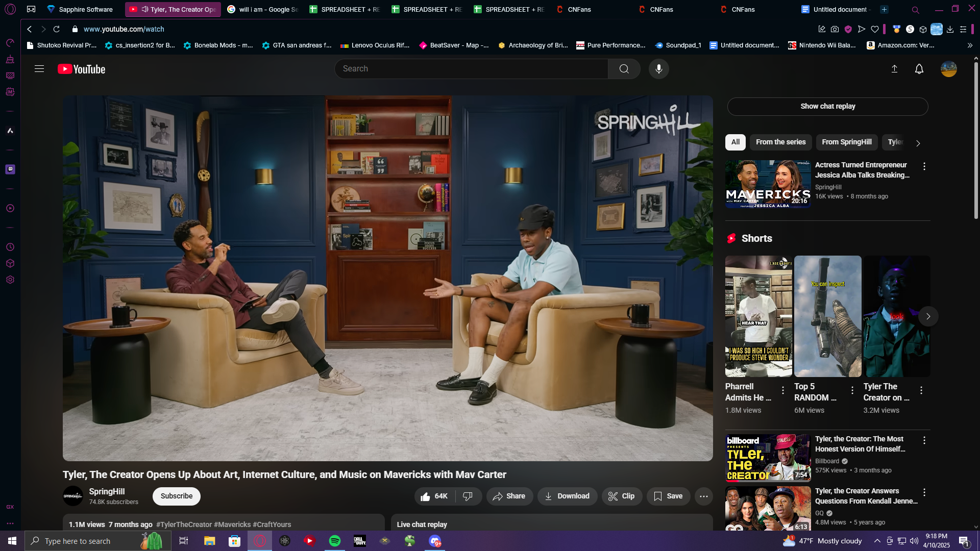Select the From the series filter chip

tap(780, 142)
